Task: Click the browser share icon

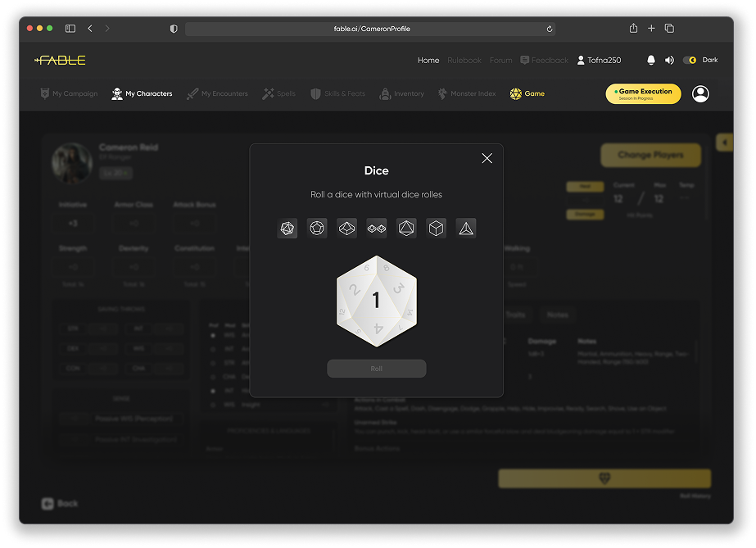Action: point(633,29)
